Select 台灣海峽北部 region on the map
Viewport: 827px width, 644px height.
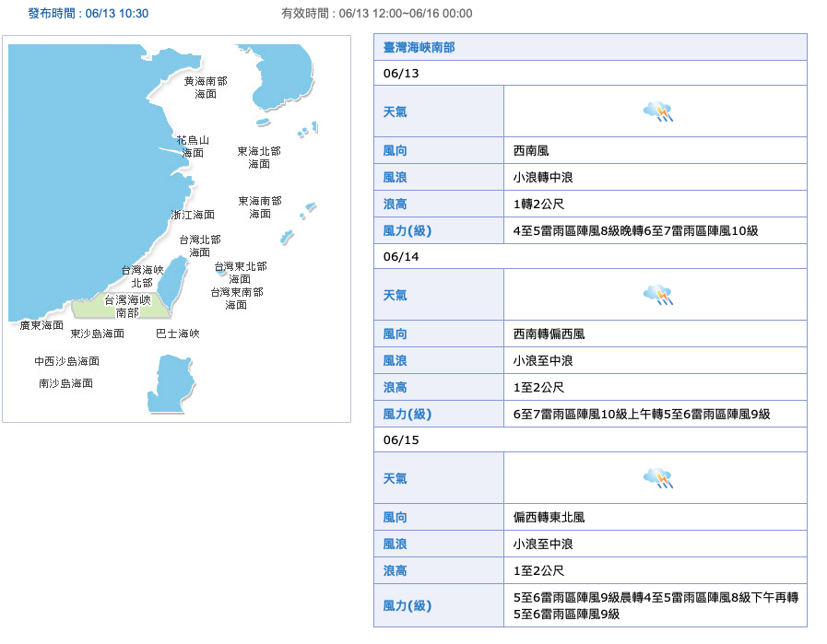point(142,276)
